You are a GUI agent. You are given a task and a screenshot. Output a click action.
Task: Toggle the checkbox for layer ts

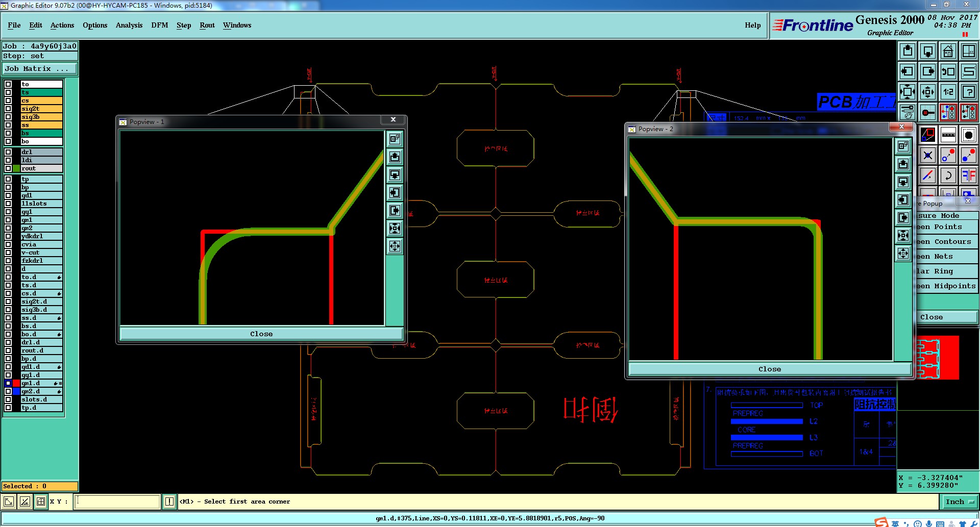coord(8,92)
